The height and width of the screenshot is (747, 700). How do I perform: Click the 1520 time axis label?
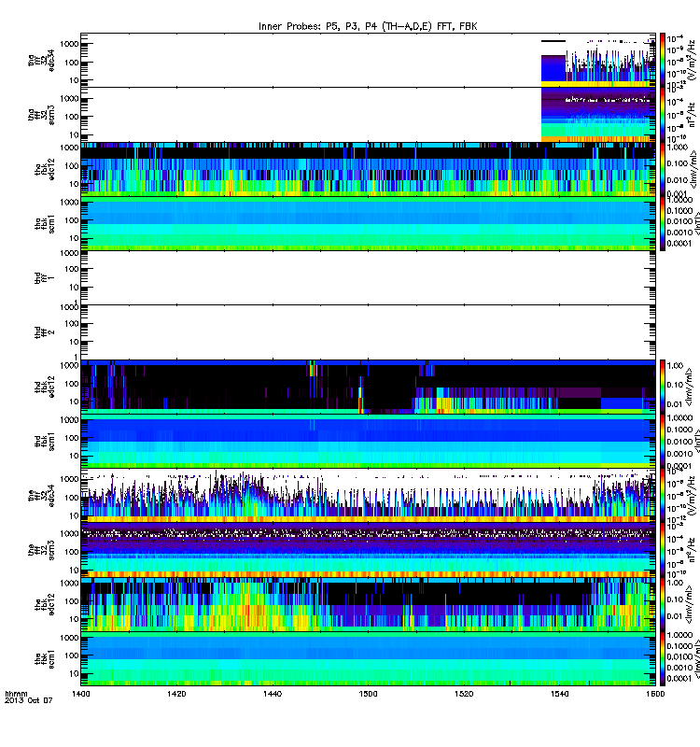coord(464,694)
